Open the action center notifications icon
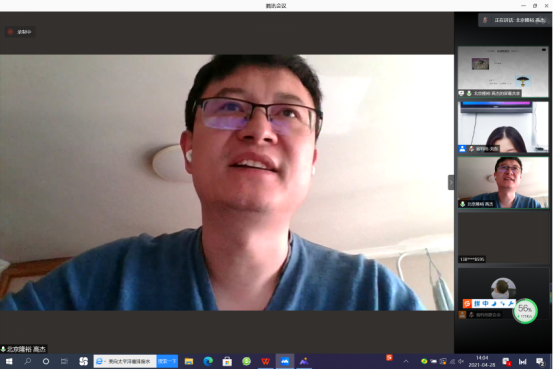This screenshot has height=369, width=553. 540,361
